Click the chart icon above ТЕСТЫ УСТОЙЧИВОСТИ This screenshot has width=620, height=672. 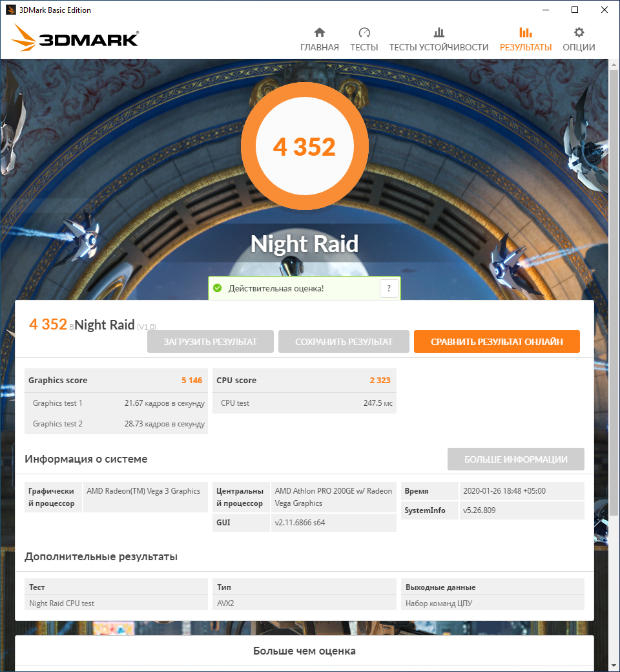439,32
